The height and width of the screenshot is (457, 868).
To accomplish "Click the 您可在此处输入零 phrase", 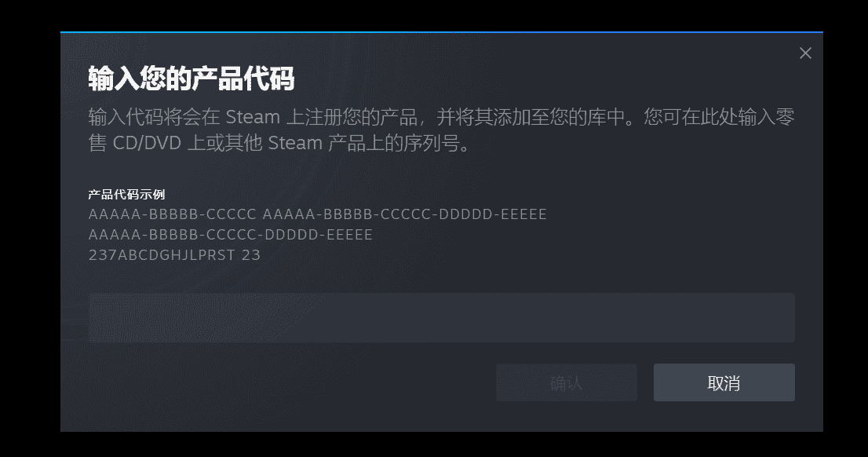I will click(719, 118).
